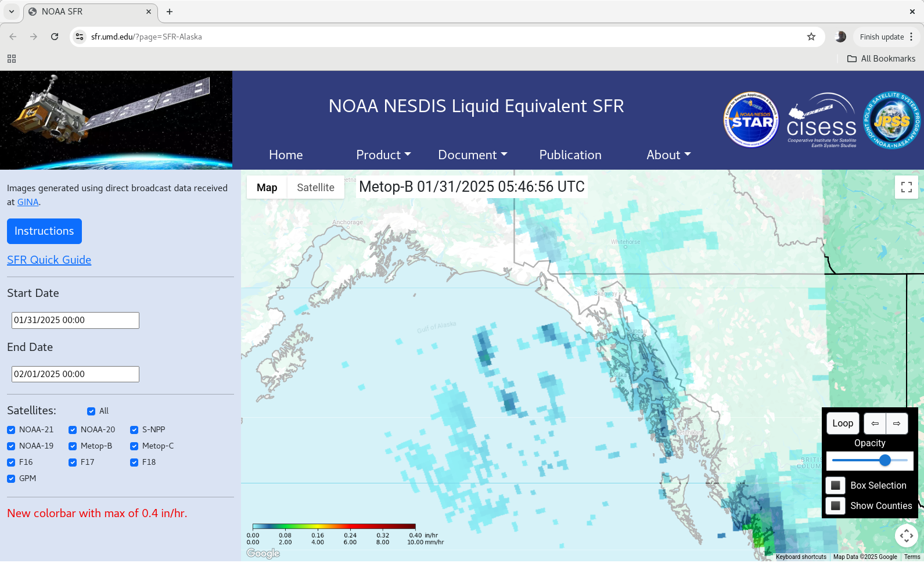Click the browser forward arrow
This screenshot has width=924, height=570.
tap(34, 37)
